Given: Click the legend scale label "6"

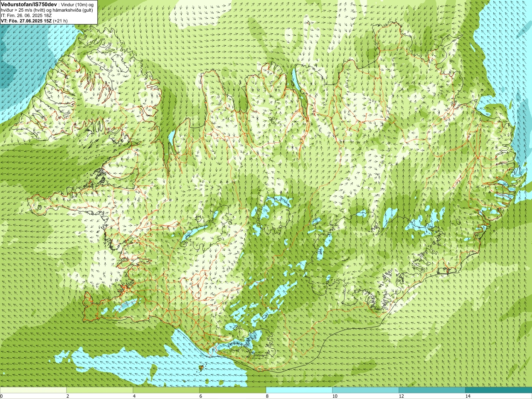Looking at the screenshot, I should (201, 396).
